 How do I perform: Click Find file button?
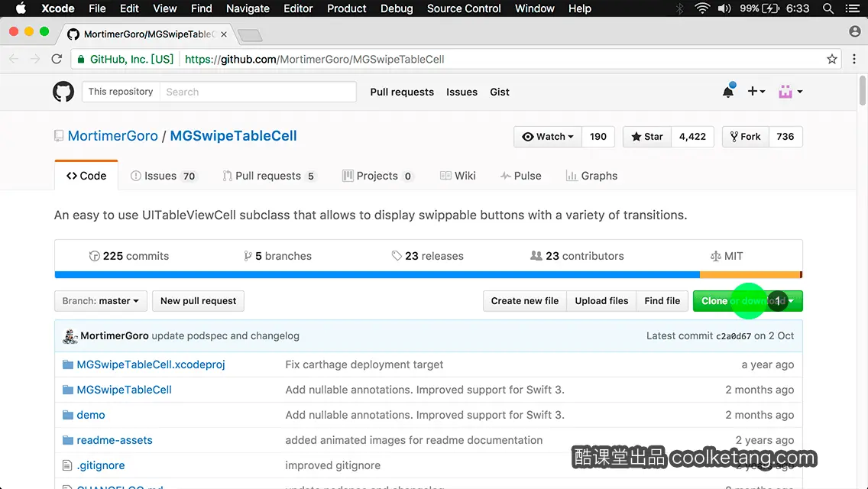662,301
